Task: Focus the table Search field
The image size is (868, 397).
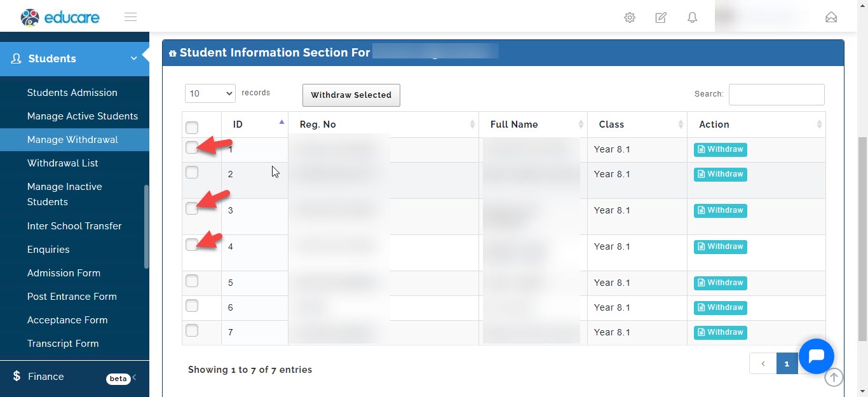Action: pyautogui.click(x=776, y=95)
